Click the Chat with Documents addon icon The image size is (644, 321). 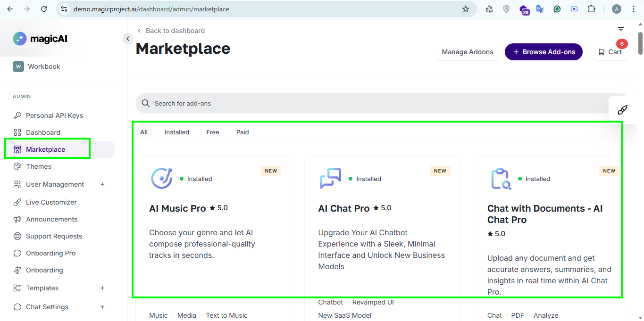tap(500, 179)
